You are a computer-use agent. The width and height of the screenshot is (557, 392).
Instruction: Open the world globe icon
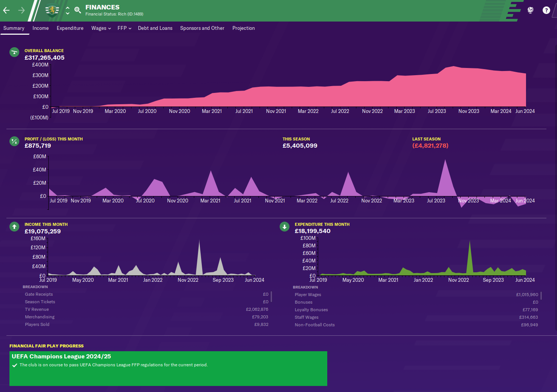point(531,10)
